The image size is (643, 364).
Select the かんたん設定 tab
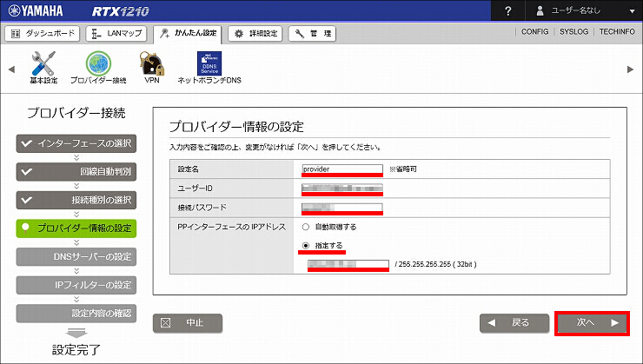click(x=188, y=34)
